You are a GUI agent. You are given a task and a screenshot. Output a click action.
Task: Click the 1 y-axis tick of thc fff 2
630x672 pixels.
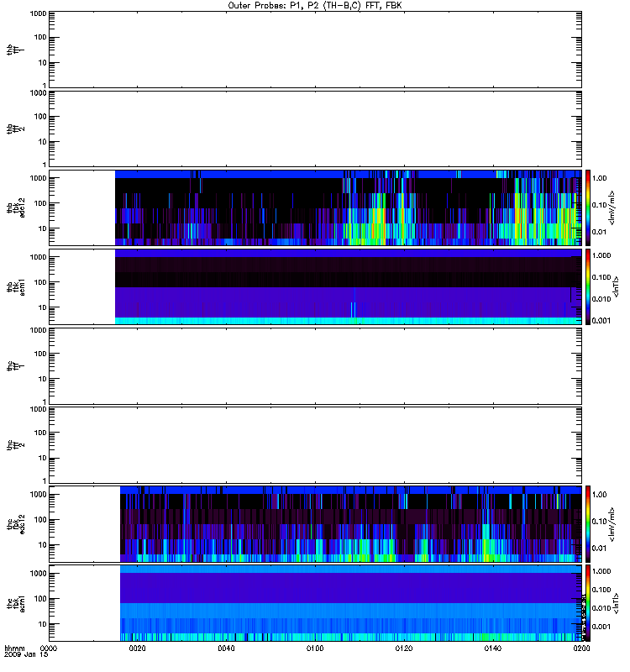tap(45, 480)
